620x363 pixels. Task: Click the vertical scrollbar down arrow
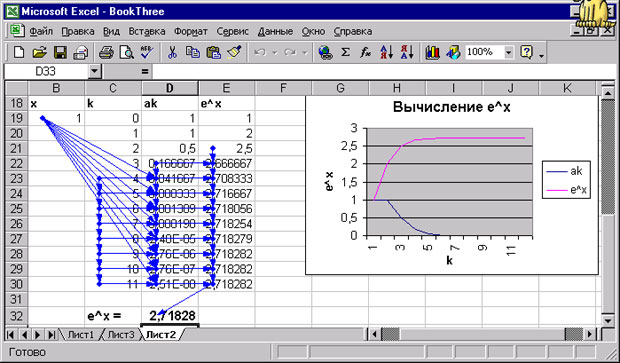[608, 320]
